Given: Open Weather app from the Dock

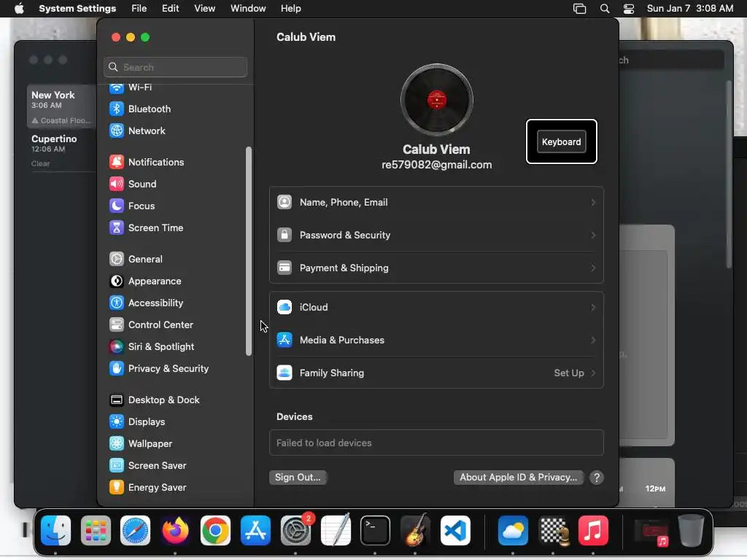Looking at the screenshot, I should 513,531.
